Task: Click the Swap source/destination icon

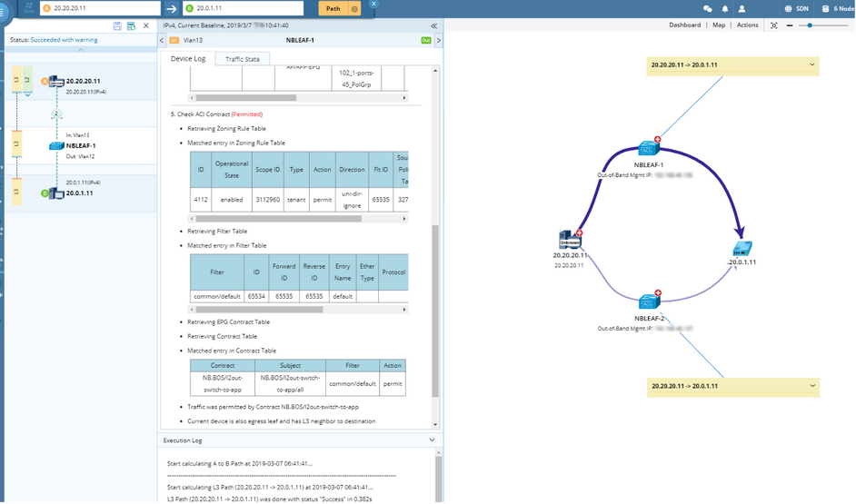Action: [28, 7]
